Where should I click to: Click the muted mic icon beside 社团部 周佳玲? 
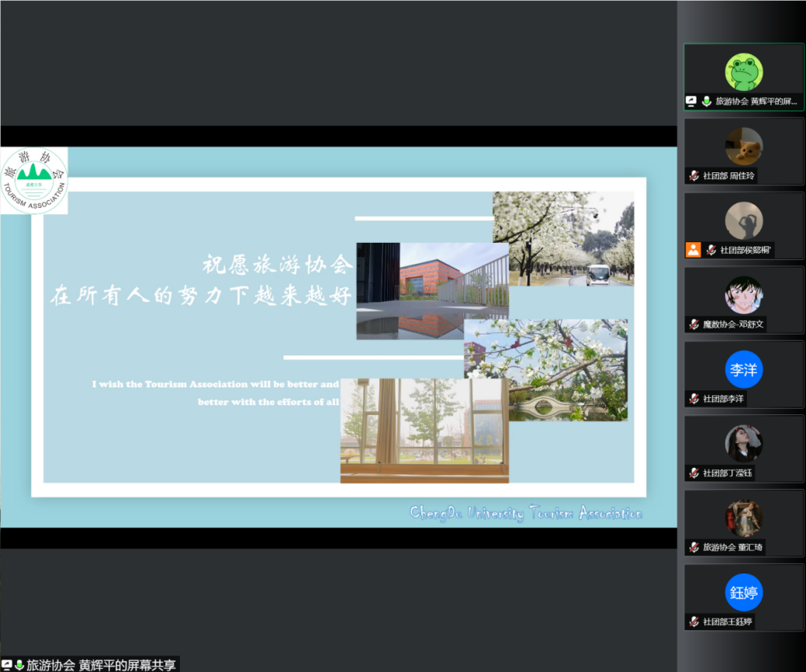tap(694, 176)
